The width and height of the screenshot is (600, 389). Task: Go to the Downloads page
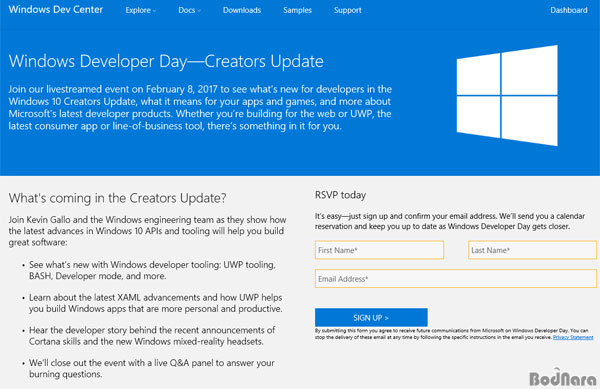coord(242,10)
